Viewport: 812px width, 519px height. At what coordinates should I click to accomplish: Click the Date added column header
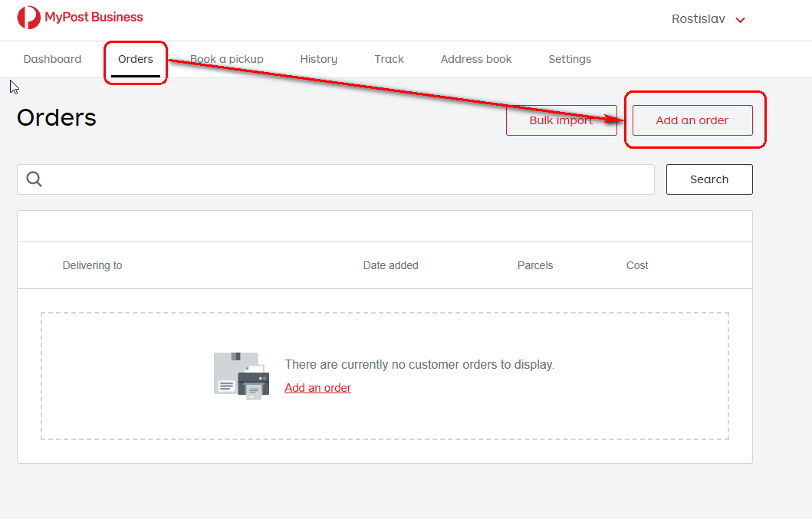[390, 265]
